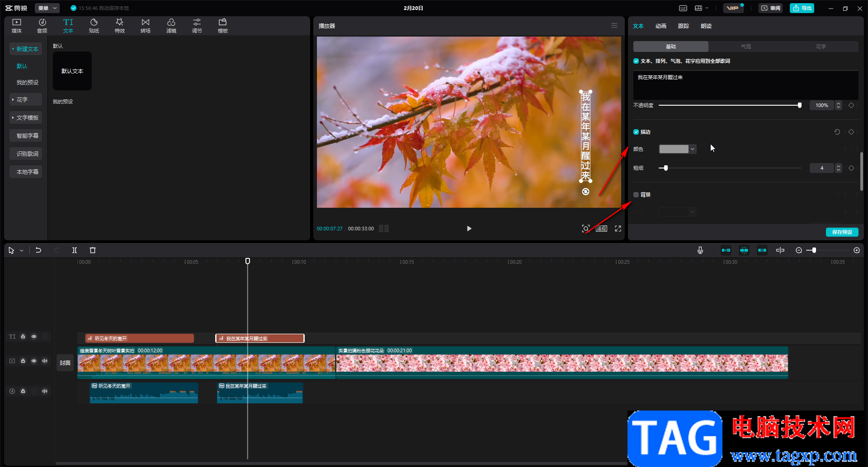Toggle visibility eye on the text track
Screen dimensions: 868x467
pyautogui.click(x=34, y=336)
